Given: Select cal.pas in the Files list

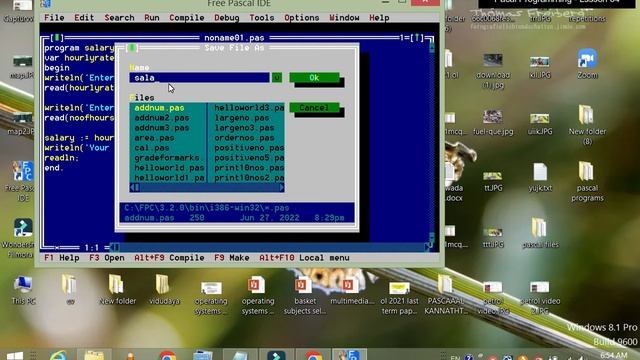Looking at the screenshot, I should [151, 148].
